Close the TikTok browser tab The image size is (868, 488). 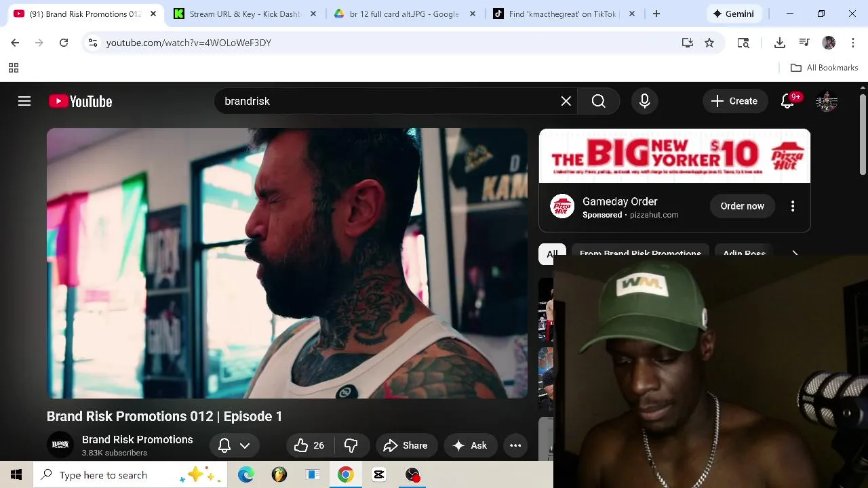point(632,14)
